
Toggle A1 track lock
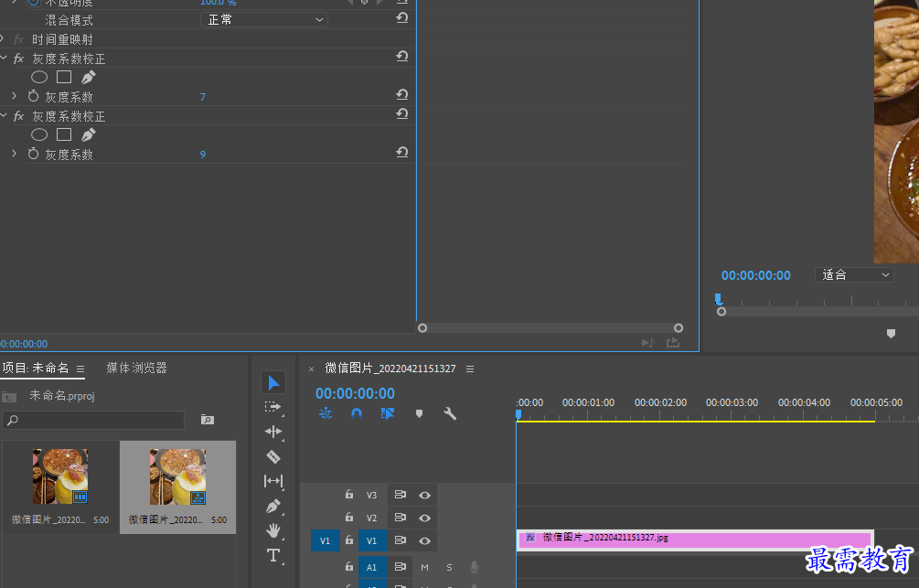pos(349,566)
